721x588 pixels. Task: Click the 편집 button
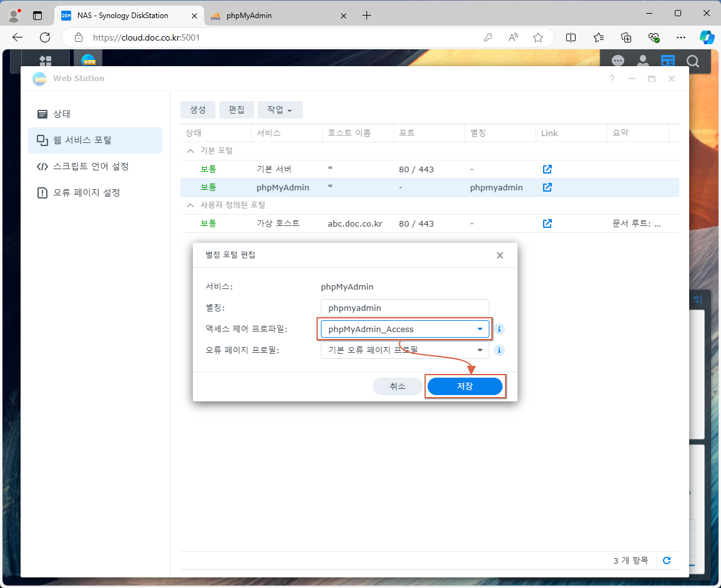pos(237,110)
